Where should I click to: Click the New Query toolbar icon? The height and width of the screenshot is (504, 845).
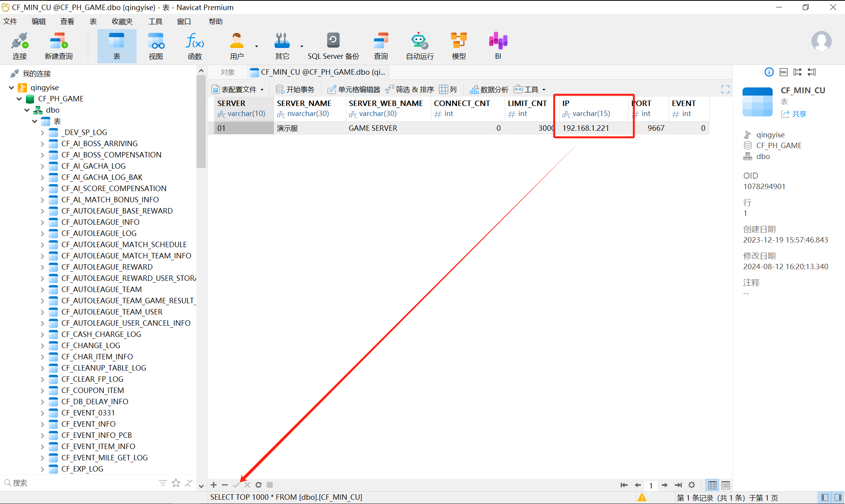[x=58, y=41]
